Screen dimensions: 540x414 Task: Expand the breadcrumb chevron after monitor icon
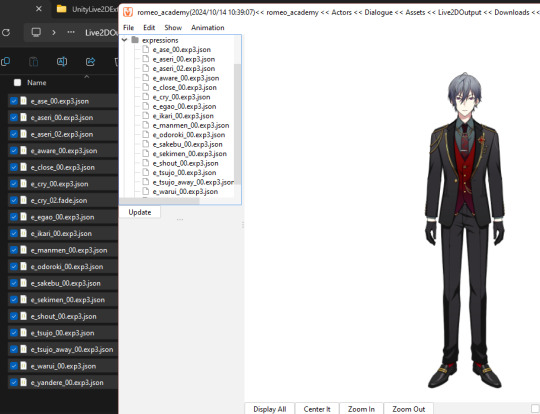pyautogui.click(x=54, y=32)
